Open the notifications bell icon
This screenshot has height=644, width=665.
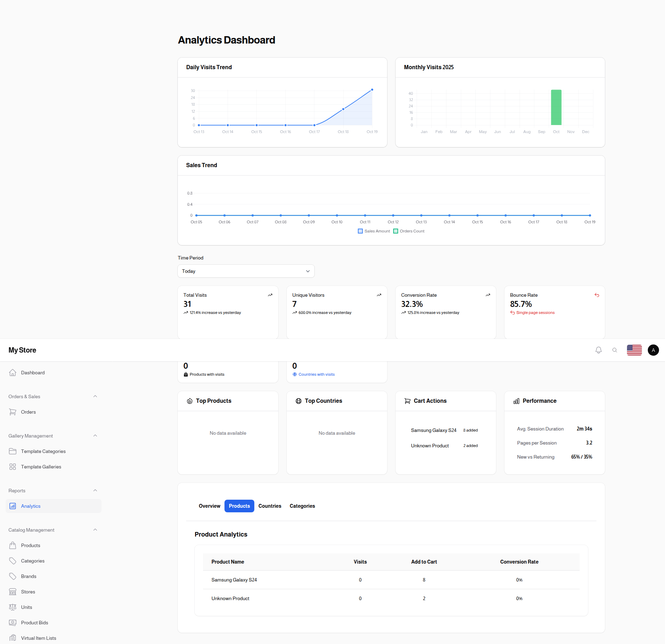pos(598,350)
